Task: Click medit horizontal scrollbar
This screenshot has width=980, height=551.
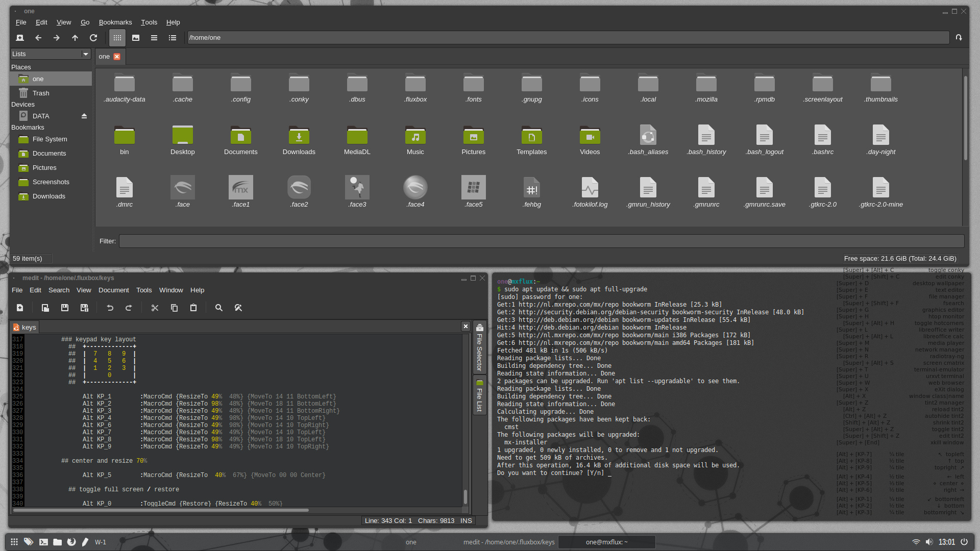Action: click(161, 510)
